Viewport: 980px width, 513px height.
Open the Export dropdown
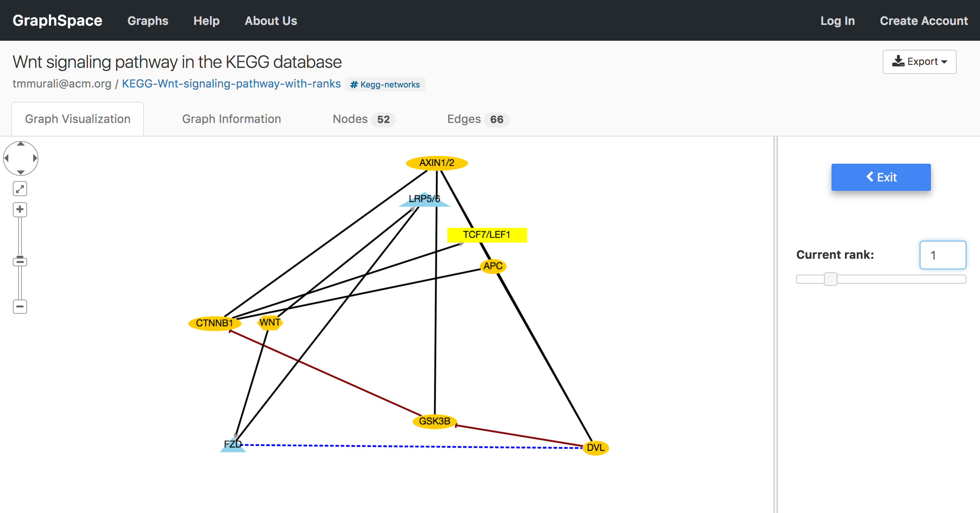[x=919, y=62]
